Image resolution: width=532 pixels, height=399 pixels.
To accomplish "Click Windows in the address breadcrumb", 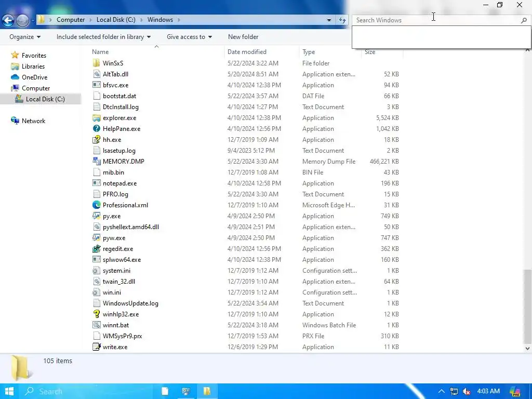I will pyautogui.click(x=160, y=20).
